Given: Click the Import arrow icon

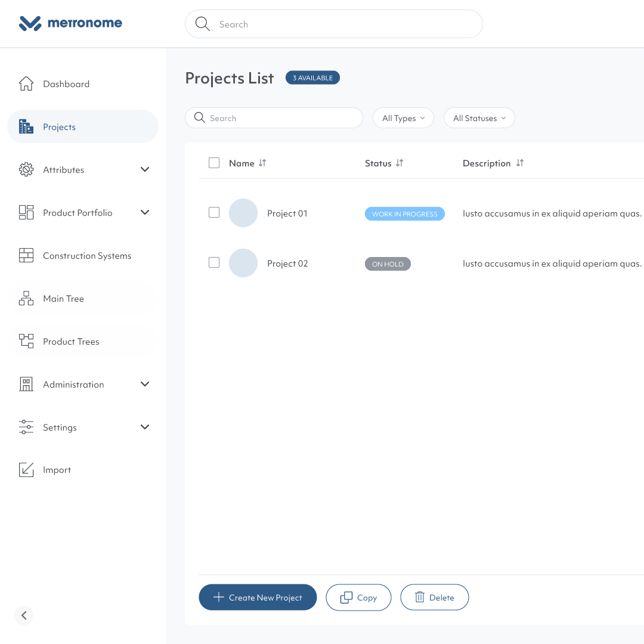Looking at the screenshot, I should [x=26, y=470].
